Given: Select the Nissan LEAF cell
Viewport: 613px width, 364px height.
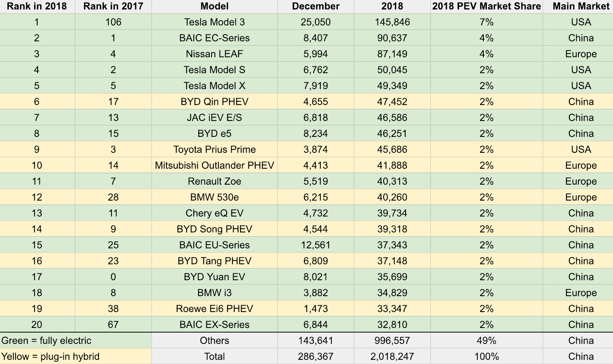Looking at the screenshot, I should (x=214, y=54).
